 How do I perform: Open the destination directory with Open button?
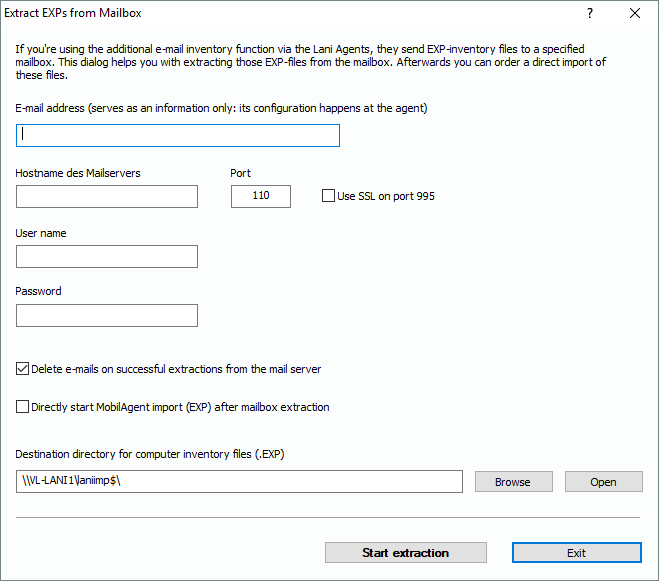pyautogui.click(x=603, y=482)
